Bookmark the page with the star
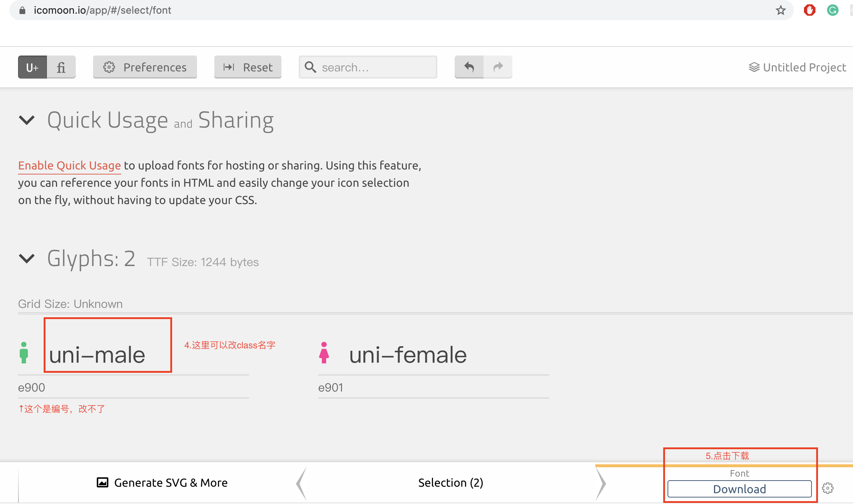 [781, 10]
